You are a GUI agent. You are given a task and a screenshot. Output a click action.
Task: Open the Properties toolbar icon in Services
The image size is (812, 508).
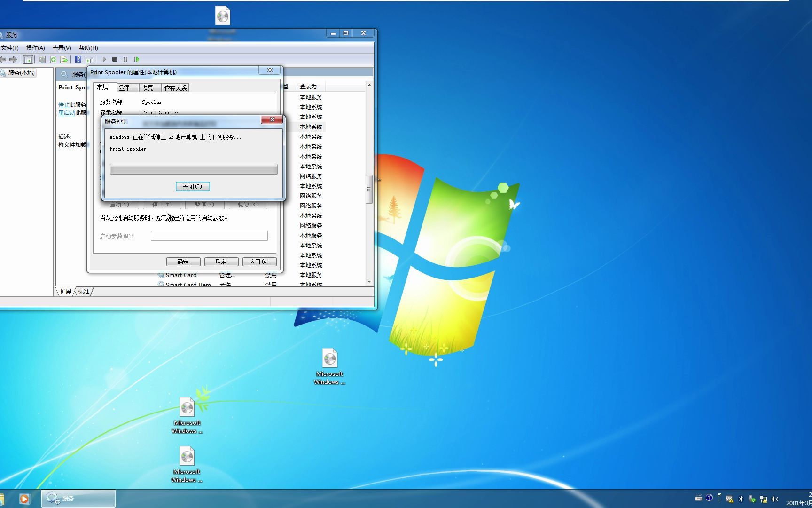tap(42, 59)
